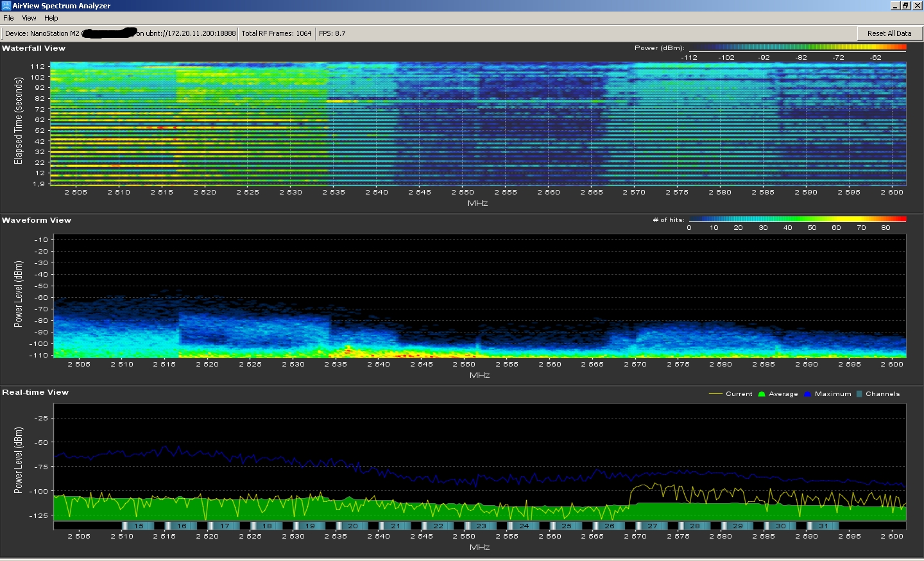The width and height of the screenshot is (924, 561).
Task: Select channel 15 marker in Real-time View
Action: click(139, 526)
